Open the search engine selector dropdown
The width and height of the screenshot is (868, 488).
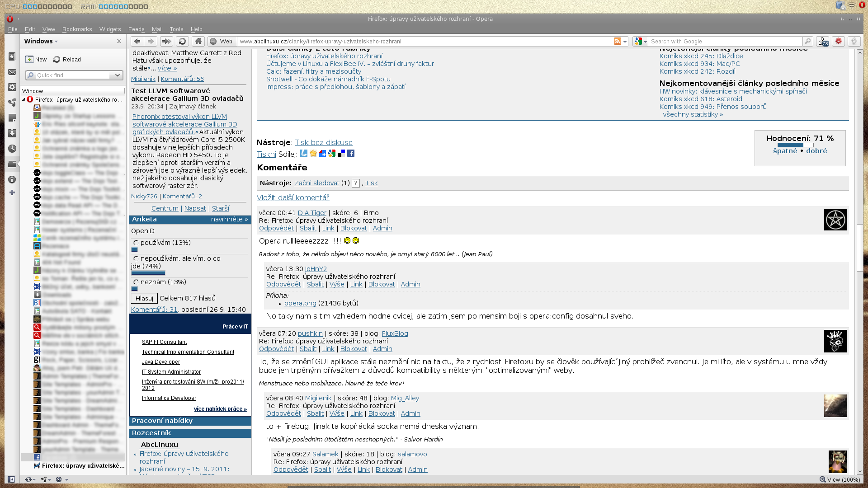point(645,42)
